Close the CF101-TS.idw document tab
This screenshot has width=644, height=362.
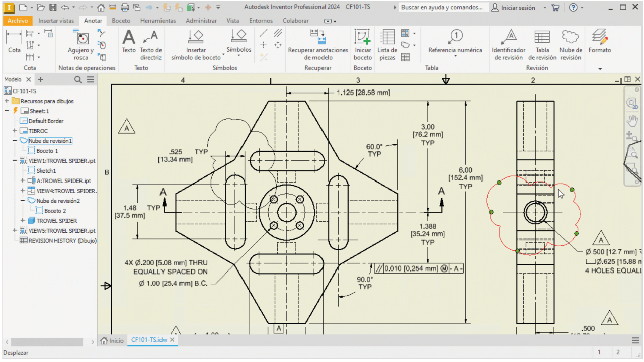172,340
